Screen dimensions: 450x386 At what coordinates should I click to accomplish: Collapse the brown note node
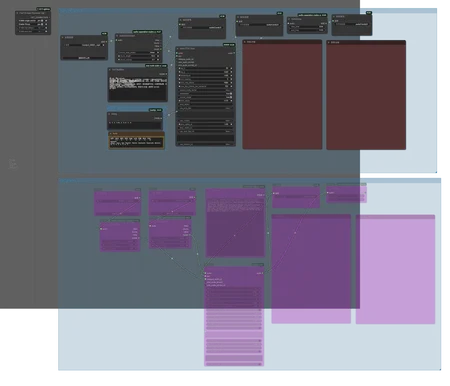coord(111,133)
